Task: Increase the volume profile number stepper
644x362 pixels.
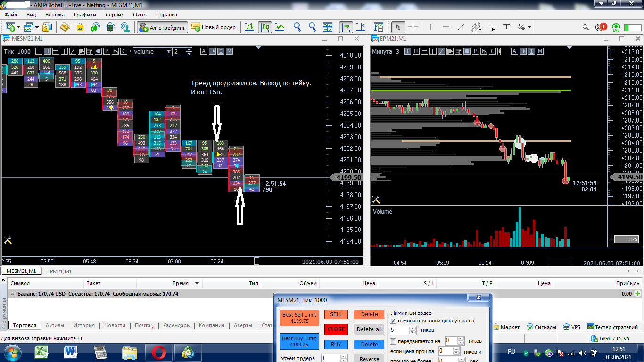Action: [190, 49]
